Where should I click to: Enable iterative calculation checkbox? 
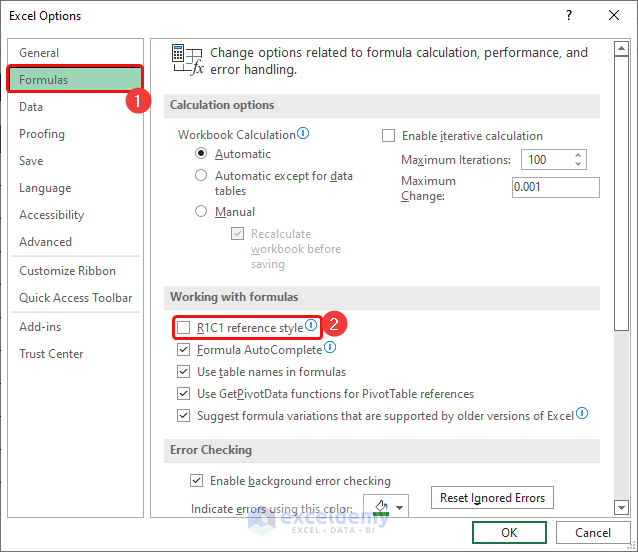pos(389,135)
